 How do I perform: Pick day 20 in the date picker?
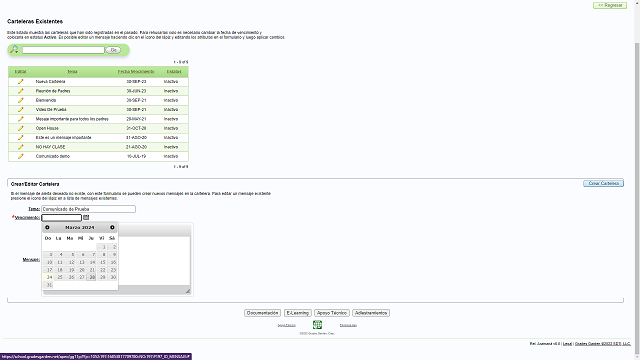[80, 270]
